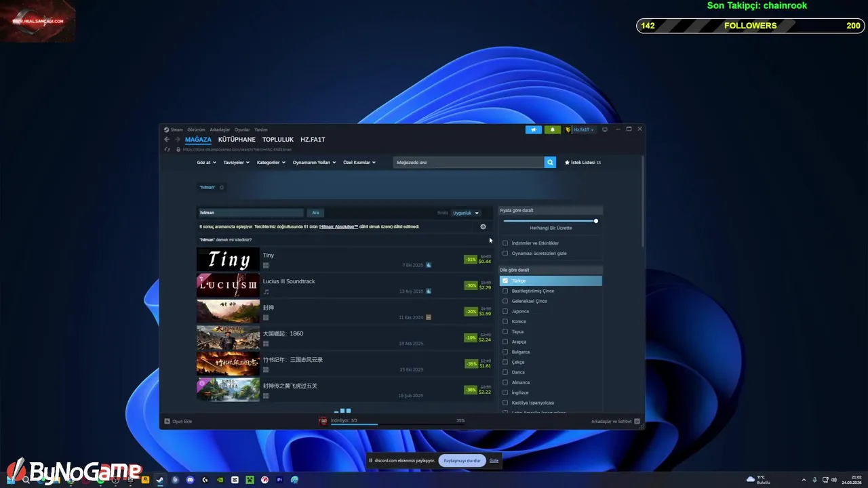Open the Hitman: Absolution link

338,226
